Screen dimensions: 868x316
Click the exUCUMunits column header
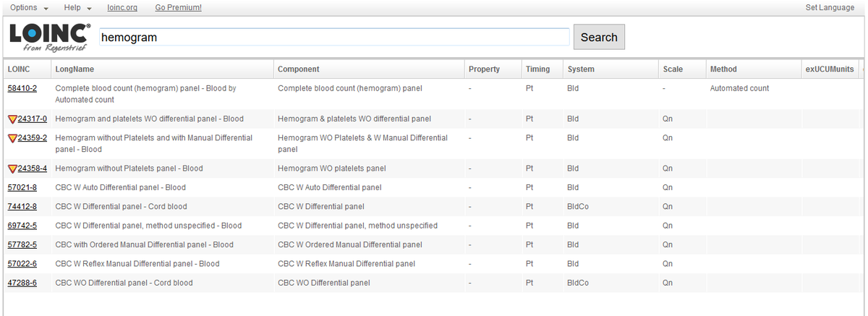[829, 69]
